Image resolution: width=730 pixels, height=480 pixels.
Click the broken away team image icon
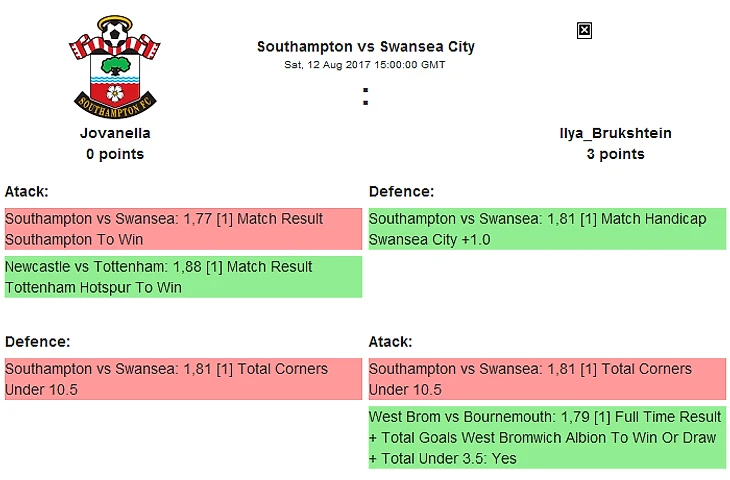click(x=585, y=31)
